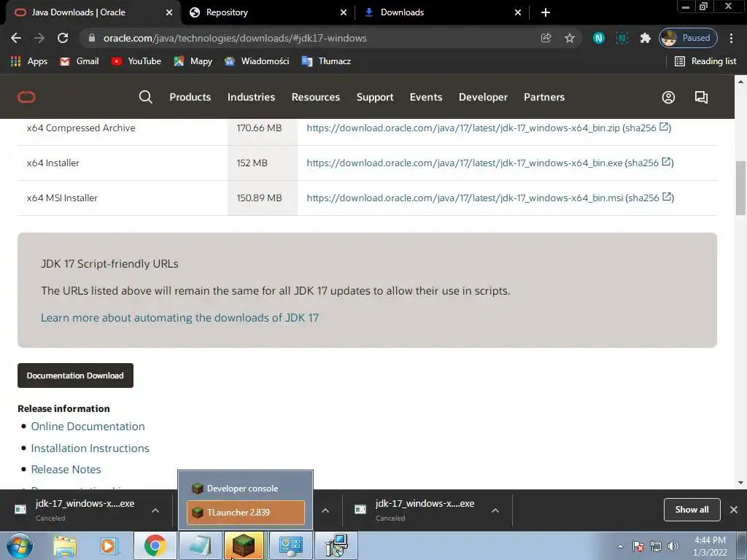Open Reading list panel
This screenshot has width=747, height=560.
(x=705, y=61)
